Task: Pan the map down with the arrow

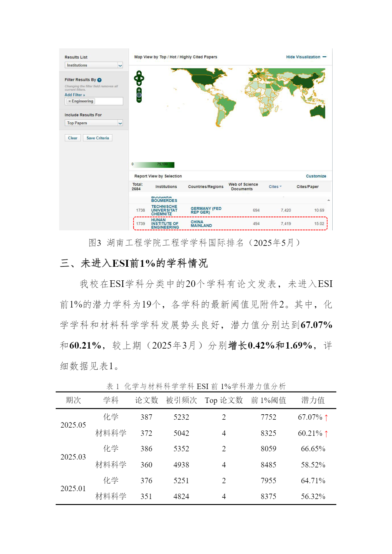Action: tap(139, 83)
